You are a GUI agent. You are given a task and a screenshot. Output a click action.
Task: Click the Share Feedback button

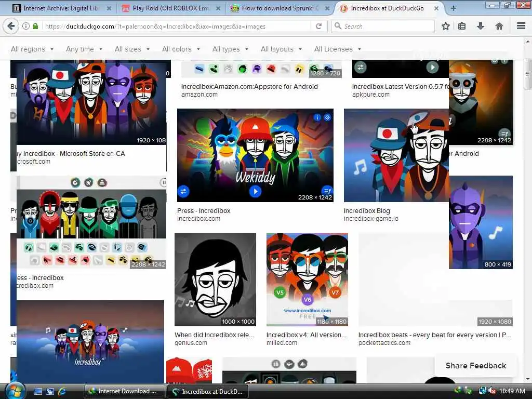tap(476, 366)
